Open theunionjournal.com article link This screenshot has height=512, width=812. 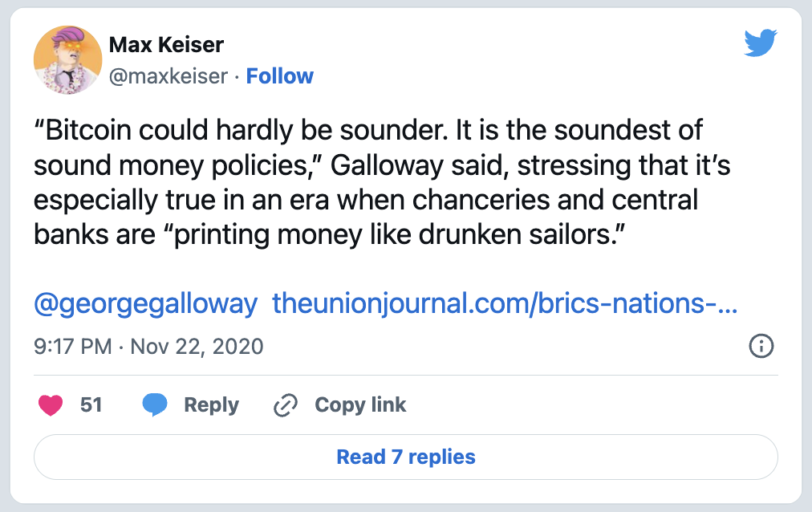click(505, 303)
